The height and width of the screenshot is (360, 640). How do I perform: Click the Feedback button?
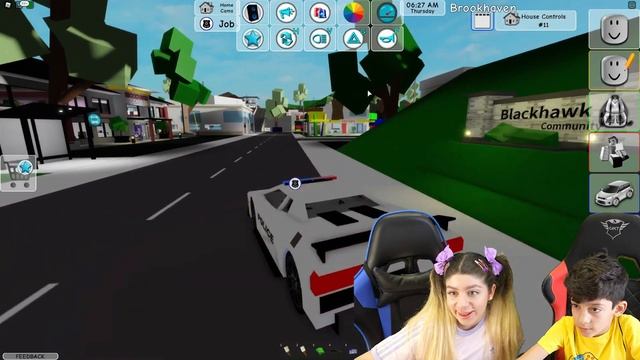click(x=30, y=356)
